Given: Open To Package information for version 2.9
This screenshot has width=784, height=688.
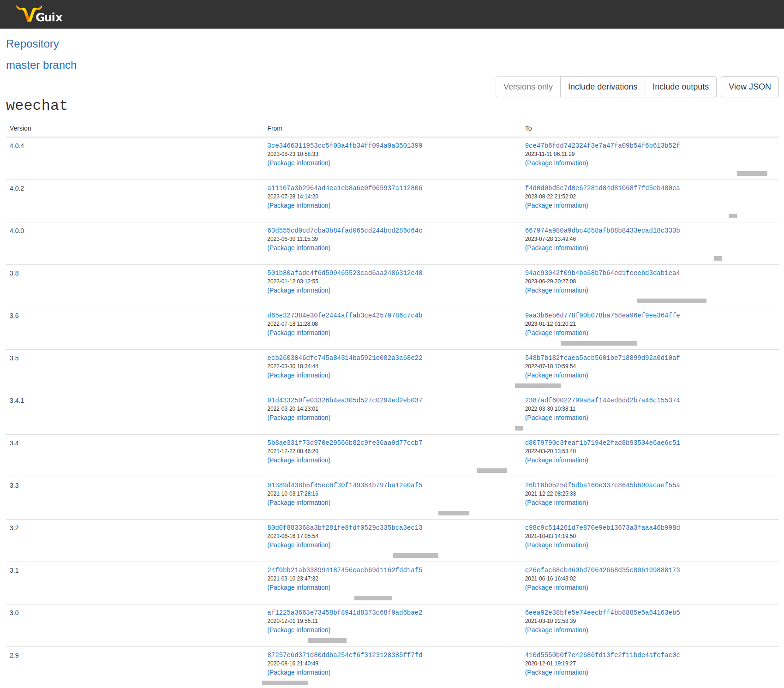Looking at the screenshot, I should (557, 672).
